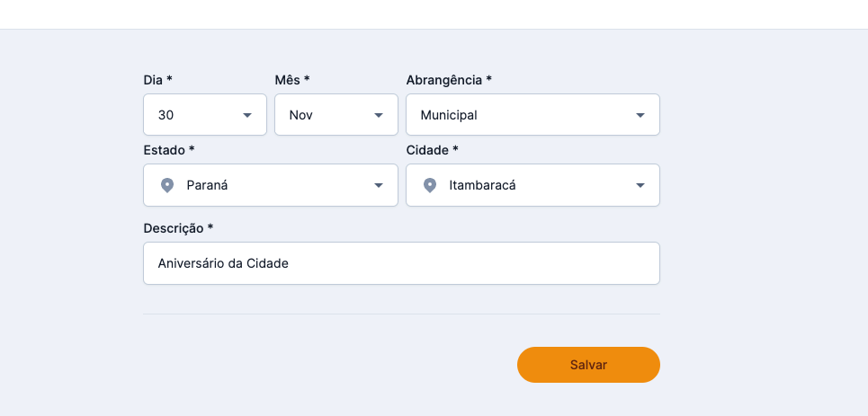The height and width of the screenshot is (416, 868).
Task: Click the "Estado *" field label
Action: pyautogui.click(x=169, y=150)
